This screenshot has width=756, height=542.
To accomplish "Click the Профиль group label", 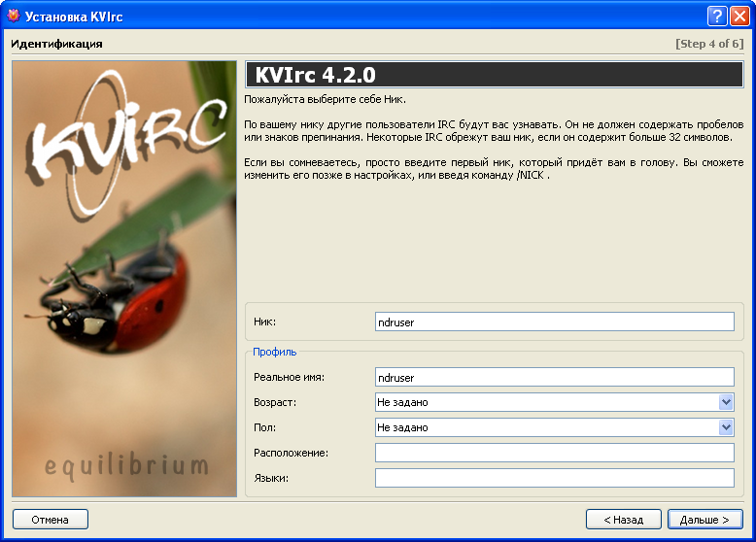I will (x=275, y=352).
